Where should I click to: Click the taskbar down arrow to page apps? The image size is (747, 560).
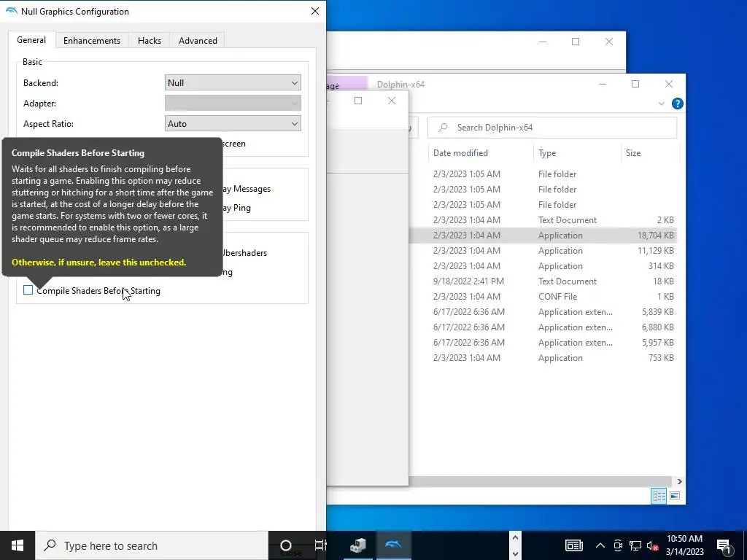pos(515,554)
